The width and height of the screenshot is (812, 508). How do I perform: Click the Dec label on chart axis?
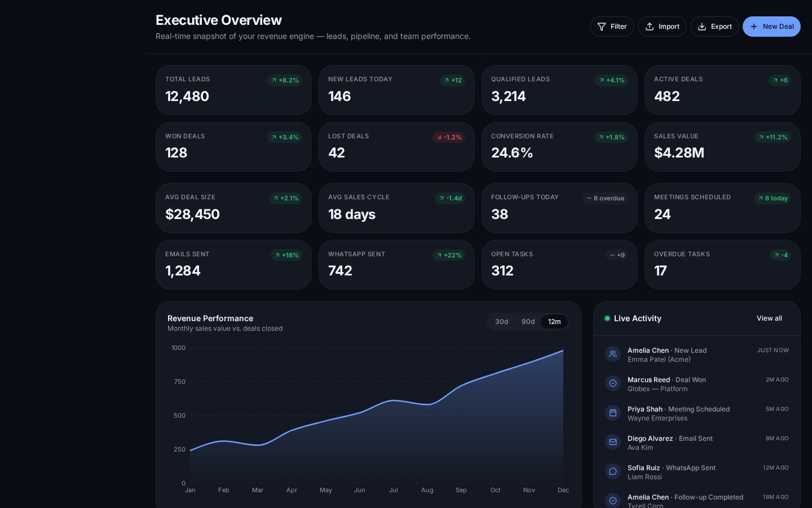pyautogui.click(x=563, y=490)
